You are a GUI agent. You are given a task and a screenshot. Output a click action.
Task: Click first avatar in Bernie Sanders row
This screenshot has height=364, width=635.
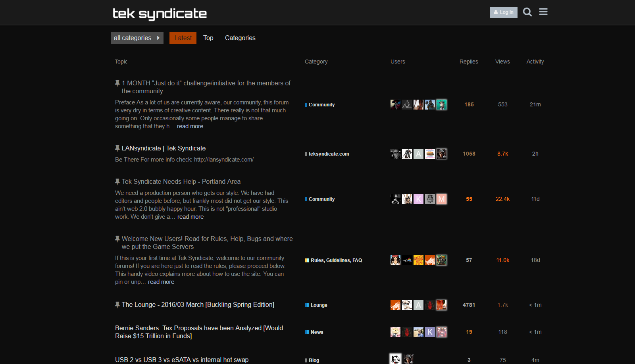pyautogui.click(x=395, y=332)
